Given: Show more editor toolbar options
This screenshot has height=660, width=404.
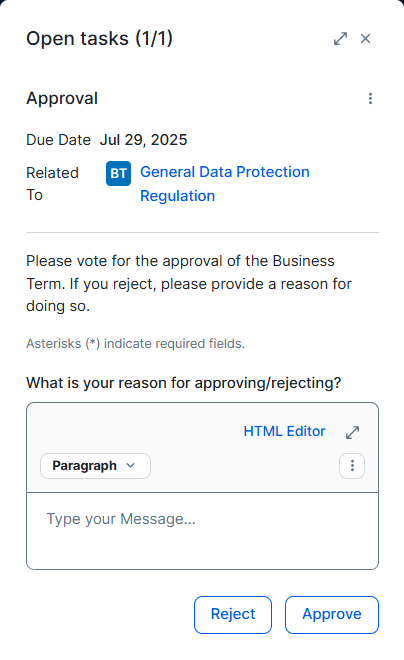Looking at the screenshot, I should click(x=352, y=466).
